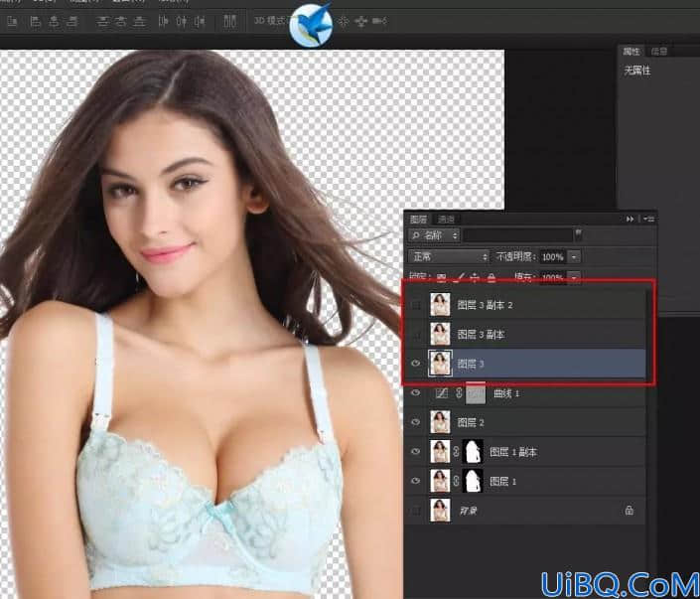Collapse layers panel with double-arrow icon
The image size is (700, 599).
click(x=630, y=219)
